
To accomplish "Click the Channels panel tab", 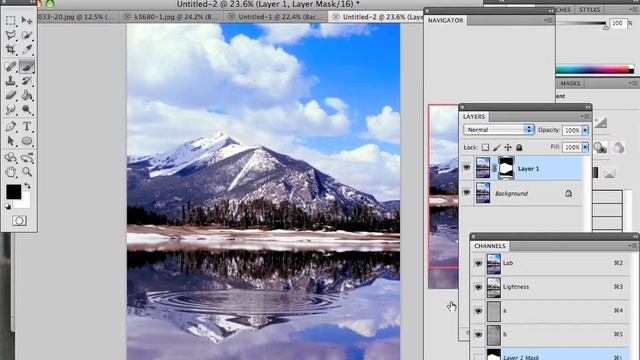I will tap(490, 246).
